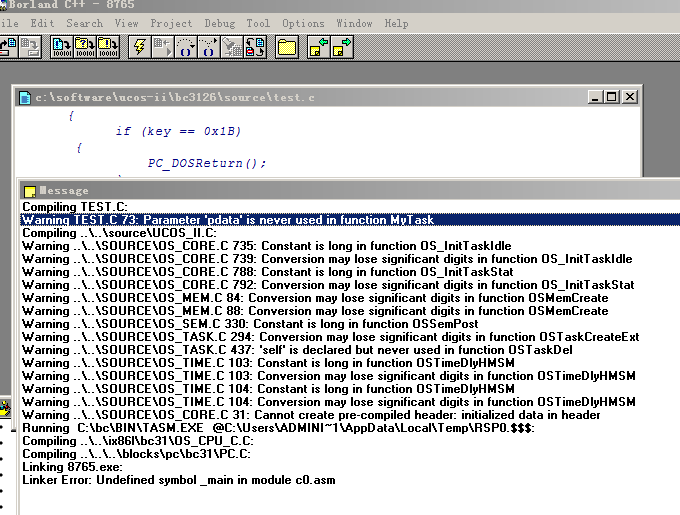Screen dimensions: 680x515
Task: Select the 'Compiling ...OS_CPU_C.C:' line
Action: [x=350, y=441]
